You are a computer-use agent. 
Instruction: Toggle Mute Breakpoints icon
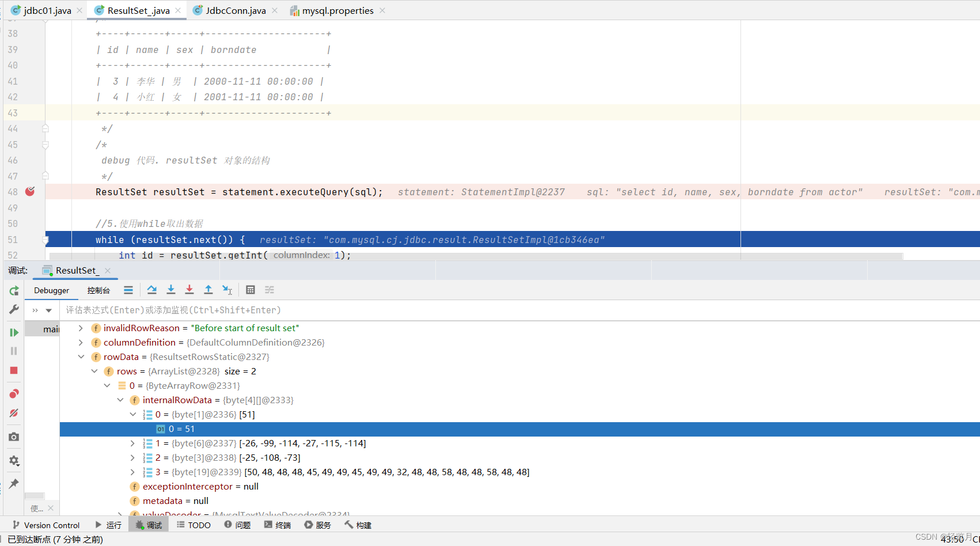tap(14, 413)
